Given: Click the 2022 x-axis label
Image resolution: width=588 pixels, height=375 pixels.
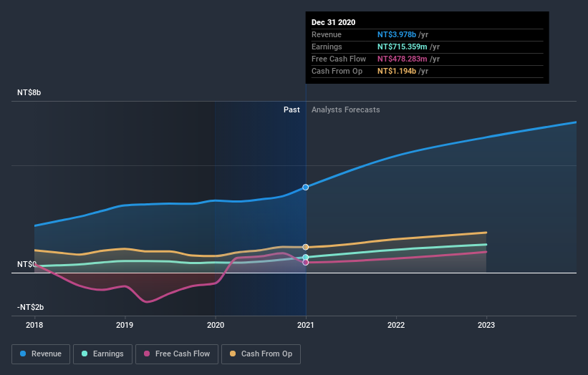Looking at the screenshot, I should click(396, 325).
